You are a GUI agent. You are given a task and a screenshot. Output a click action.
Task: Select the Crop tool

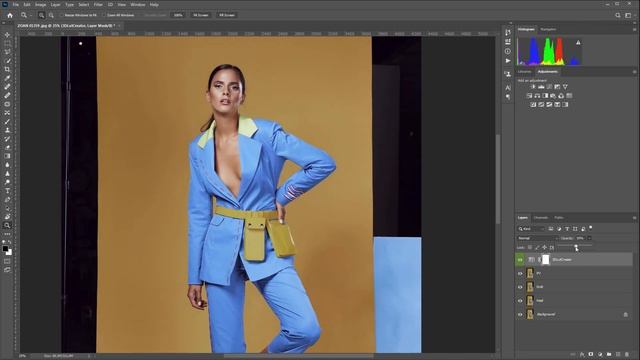pyautogui.click(x=7, y=69)
